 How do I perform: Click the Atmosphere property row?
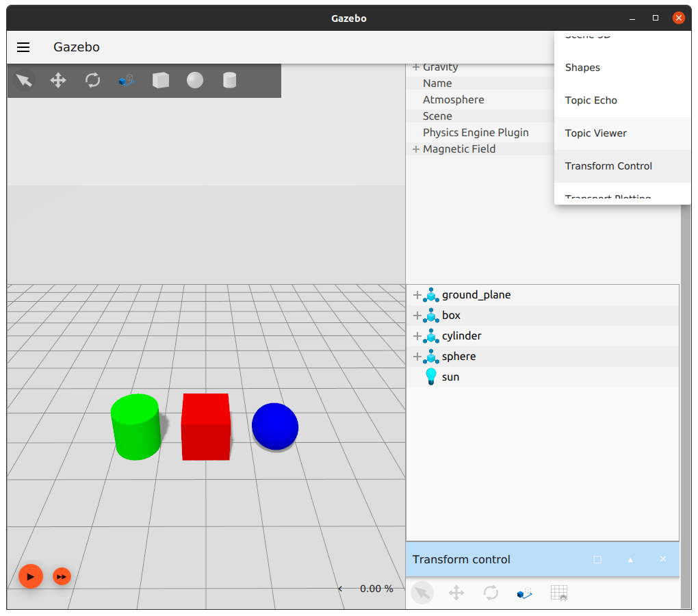pos(480,100)
